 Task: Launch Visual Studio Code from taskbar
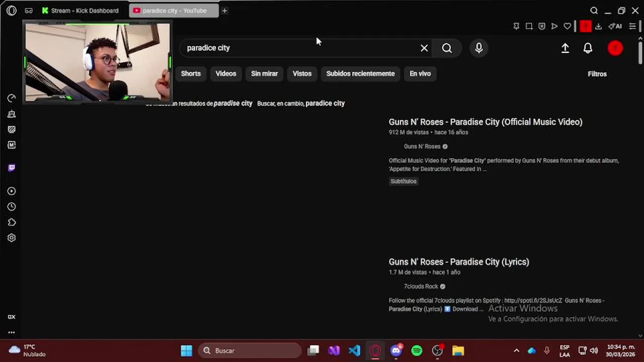(355, 350)
